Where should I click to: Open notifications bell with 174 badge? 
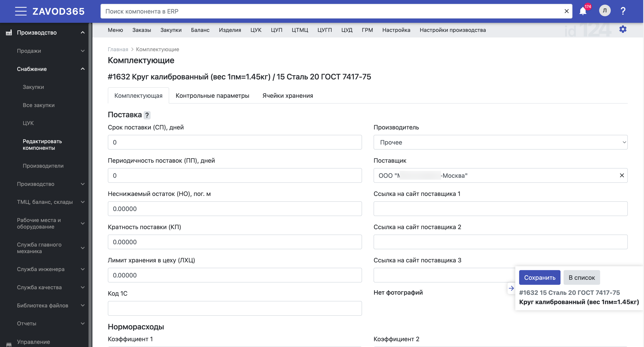coord(583,11)
